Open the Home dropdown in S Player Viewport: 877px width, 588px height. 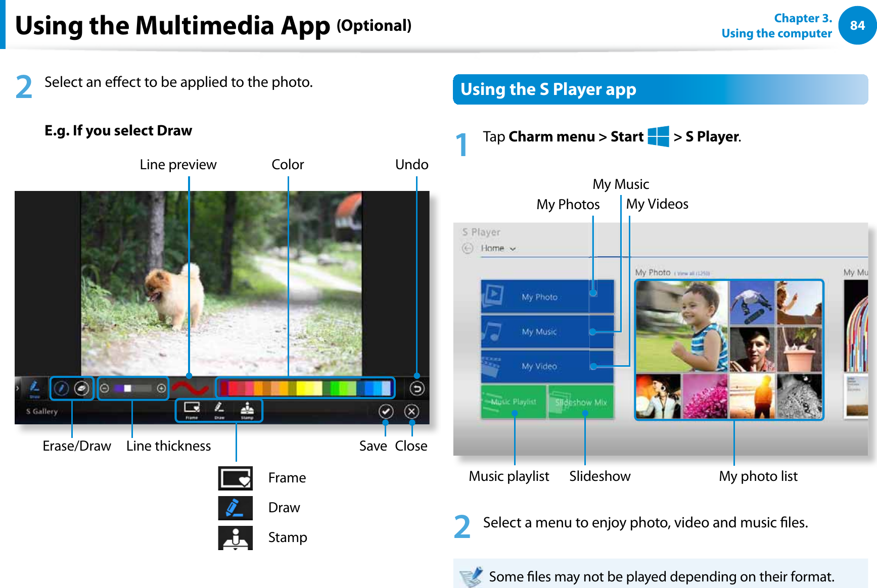[x=498, y=248]
